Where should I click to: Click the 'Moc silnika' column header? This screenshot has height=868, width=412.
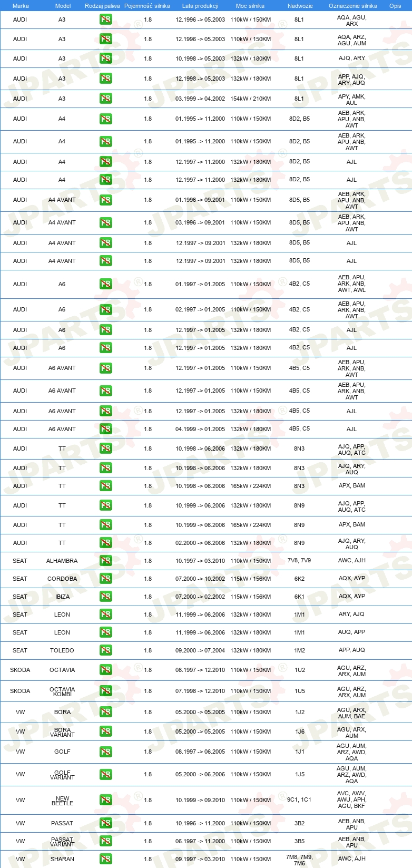250,6
